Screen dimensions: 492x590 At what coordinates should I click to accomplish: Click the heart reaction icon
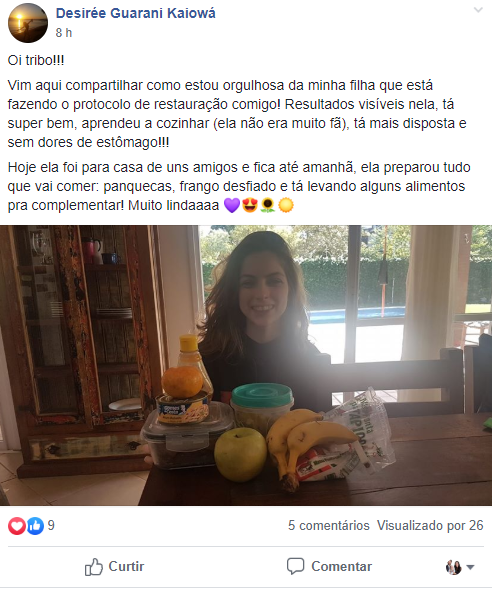17,526
